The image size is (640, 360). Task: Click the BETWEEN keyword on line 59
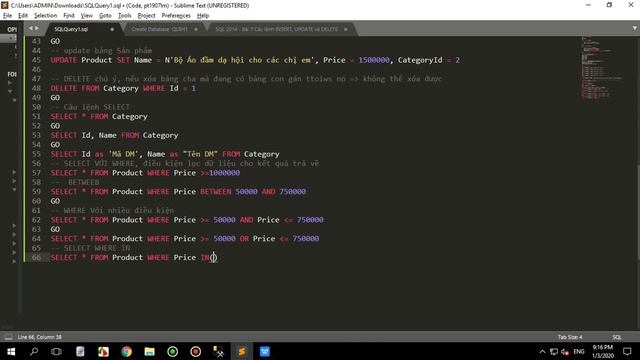[x=216, y=191]
